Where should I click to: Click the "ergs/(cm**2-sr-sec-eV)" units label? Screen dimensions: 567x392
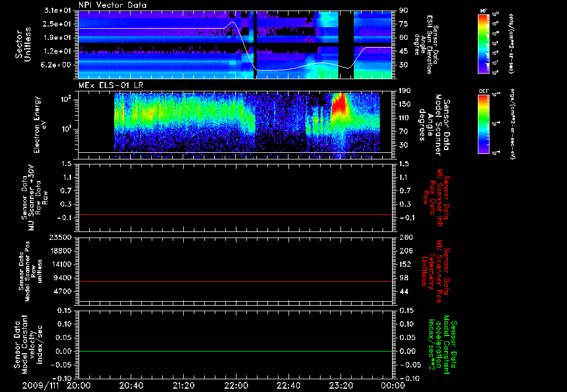pyautogui.click(x=512, y=124)
